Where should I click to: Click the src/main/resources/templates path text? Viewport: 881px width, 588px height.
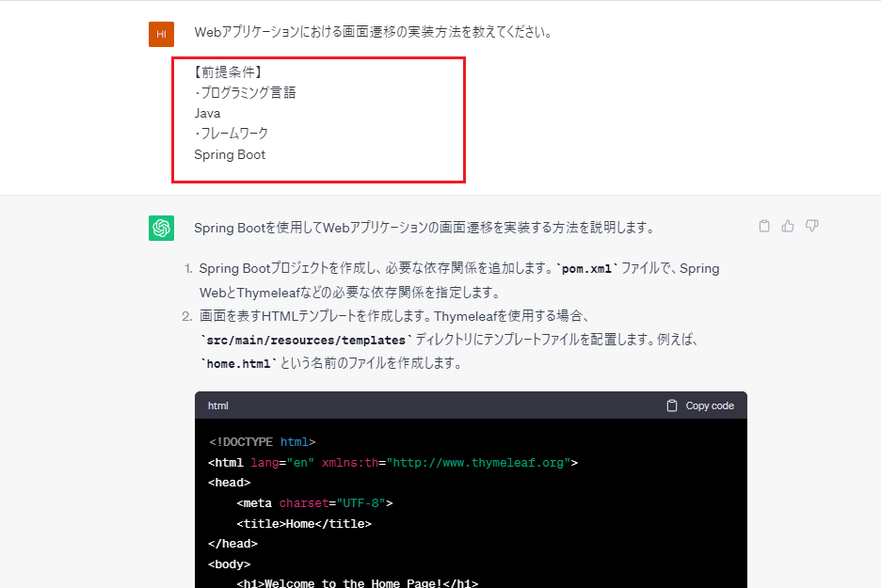point(306,339)
